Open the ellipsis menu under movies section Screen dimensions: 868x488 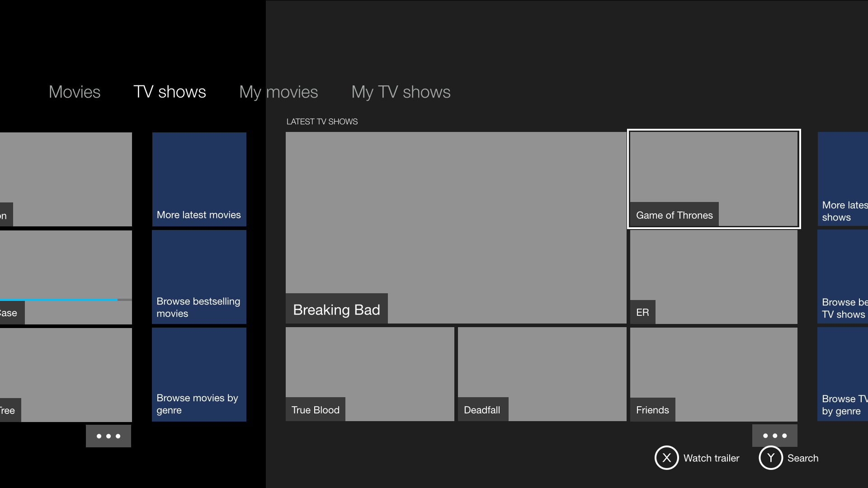coord(108,436)
